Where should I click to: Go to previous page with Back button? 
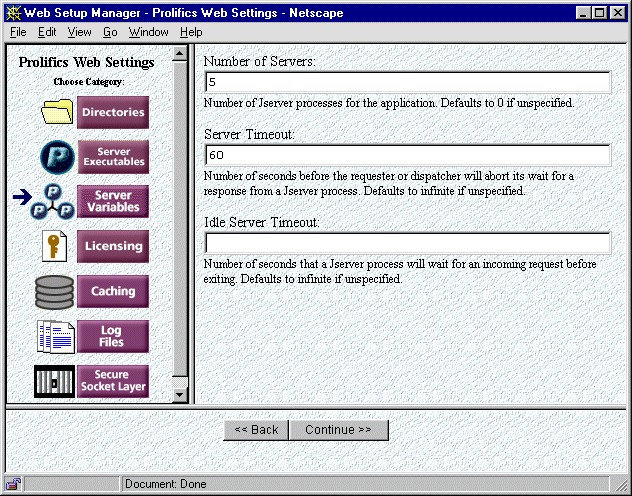coord(256,430)
